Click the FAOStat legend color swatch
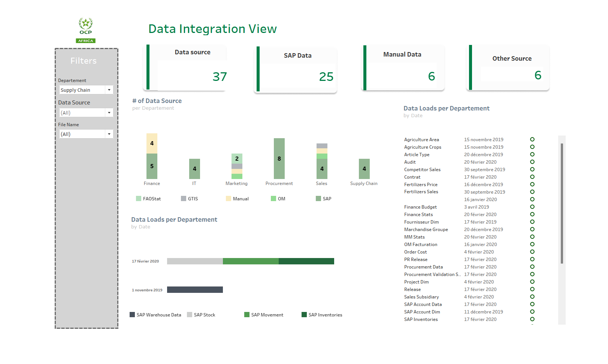 click(139, 198)
